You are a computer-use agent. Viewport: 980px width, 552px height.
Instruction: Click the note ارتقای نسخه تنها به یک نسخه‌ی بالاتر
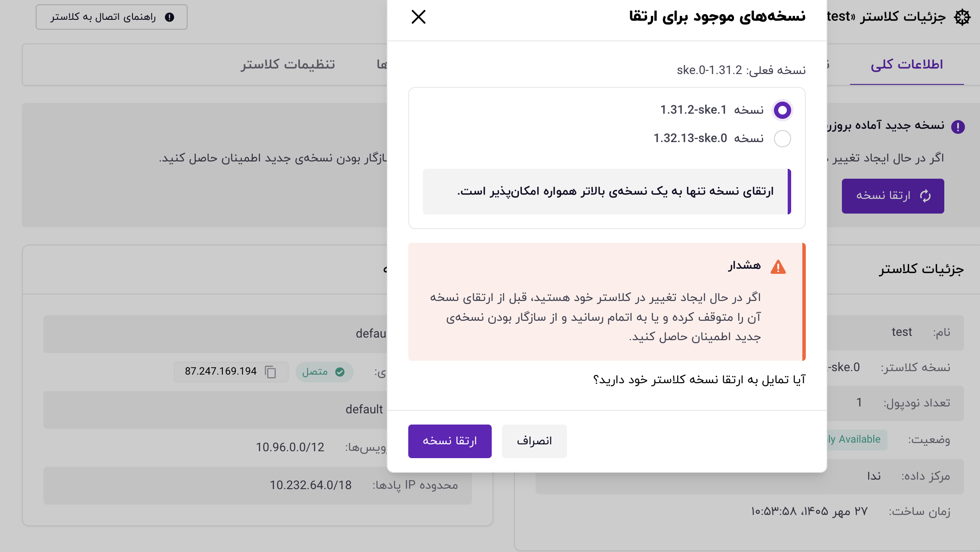click(x=615, y=191)
